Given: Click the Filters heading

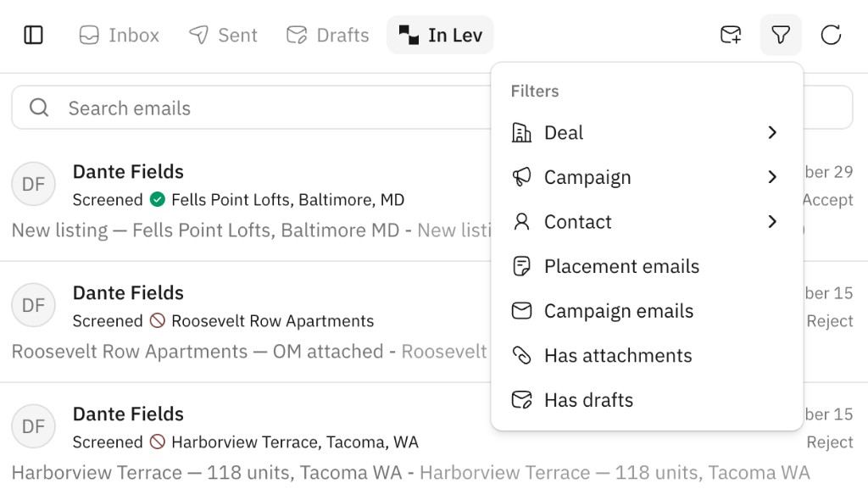Looking at the screenshot, I should [x=535, y=91].
